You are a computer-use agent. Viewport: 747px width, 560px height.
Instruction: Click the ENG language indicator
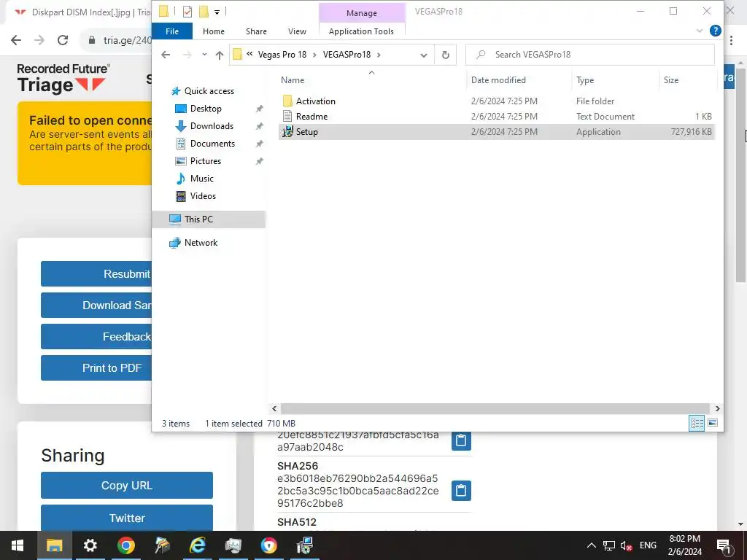point(648,545)
